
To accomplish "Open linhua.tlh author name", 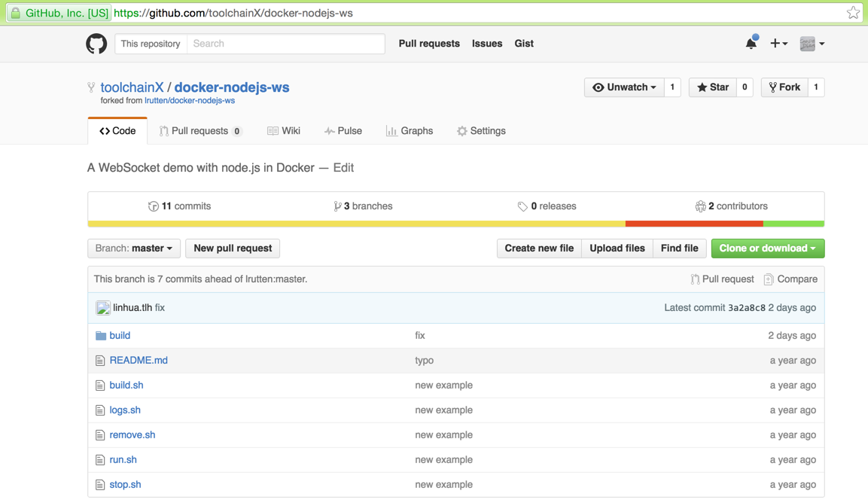I will point(132,307).
